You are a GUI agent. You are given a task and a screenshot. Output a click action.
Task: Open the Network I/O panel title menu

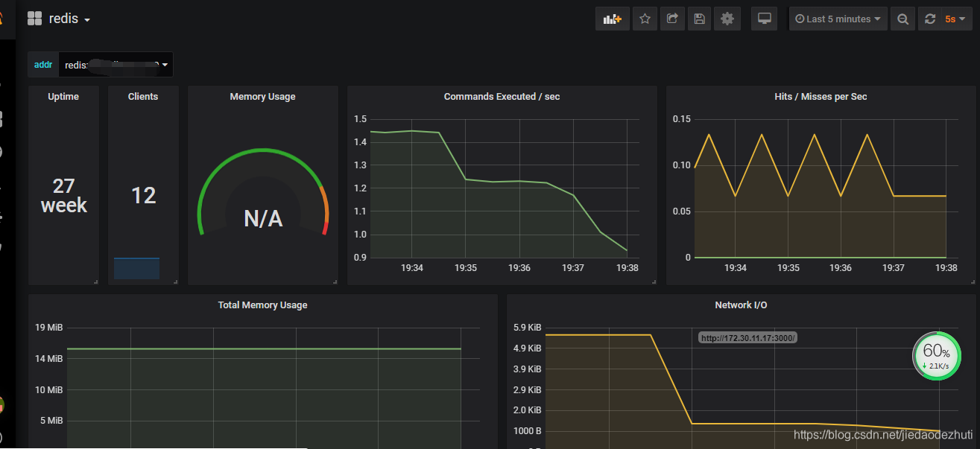pyautogui.click(x=741, y=305)
